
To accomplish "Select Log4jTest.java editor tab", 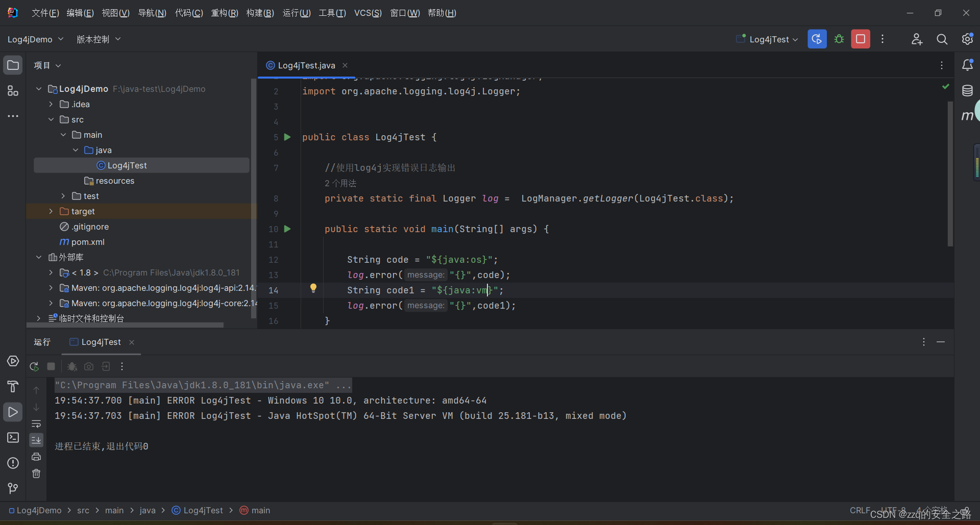I will (x=306, y=65).
